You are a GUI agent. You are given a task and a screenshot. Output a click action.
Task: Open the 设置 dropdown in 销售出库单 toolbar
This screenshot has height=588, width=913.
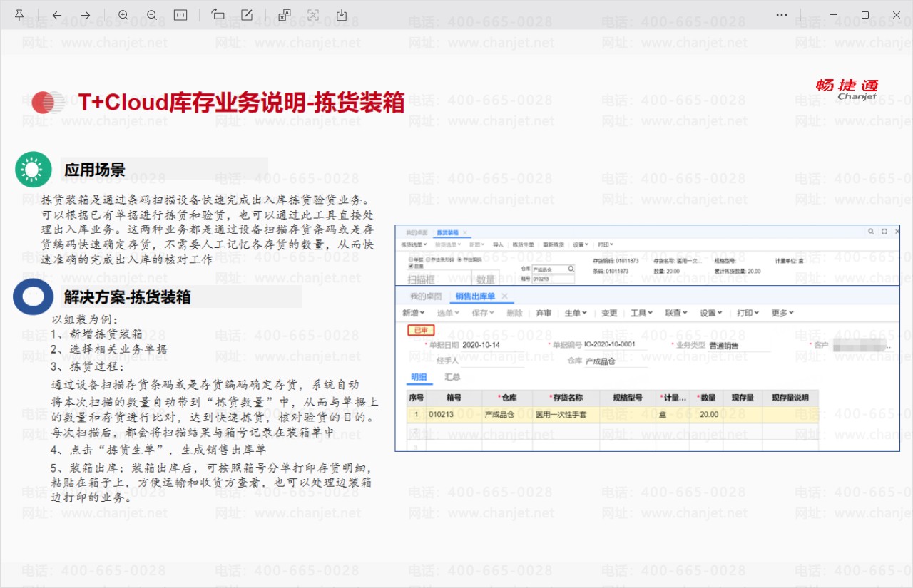point(713,313)
